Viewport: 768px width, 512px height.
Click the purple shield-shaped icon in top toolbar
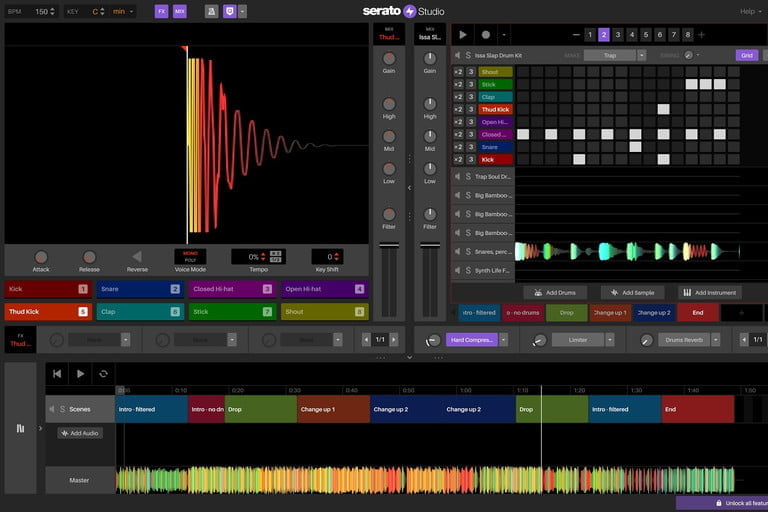click(x=230, y=11)
